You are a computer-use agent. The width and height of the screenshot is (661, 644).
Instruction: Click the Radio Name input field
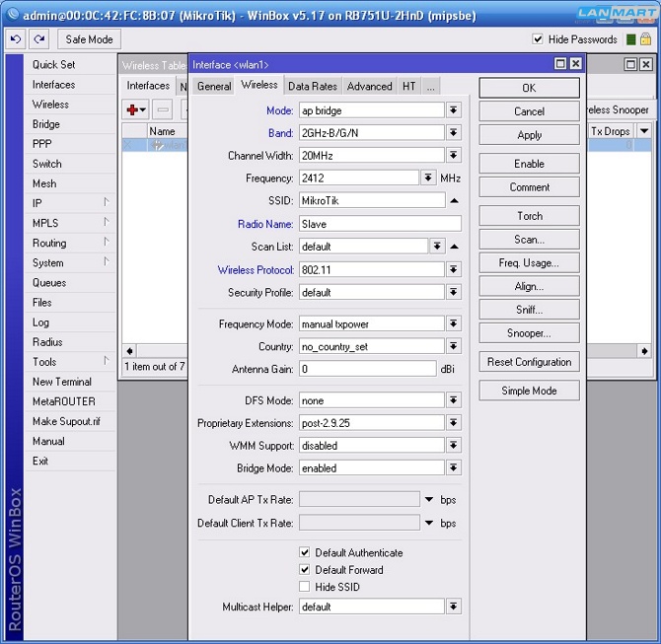(x=379, y=224)
